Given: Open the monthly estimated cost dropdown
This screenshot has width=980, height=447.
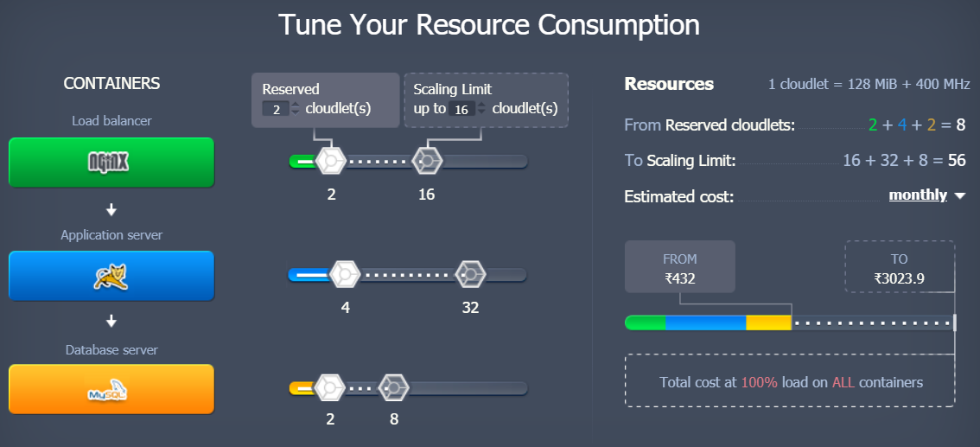Looking at the screenshot, I should (926, 195).
